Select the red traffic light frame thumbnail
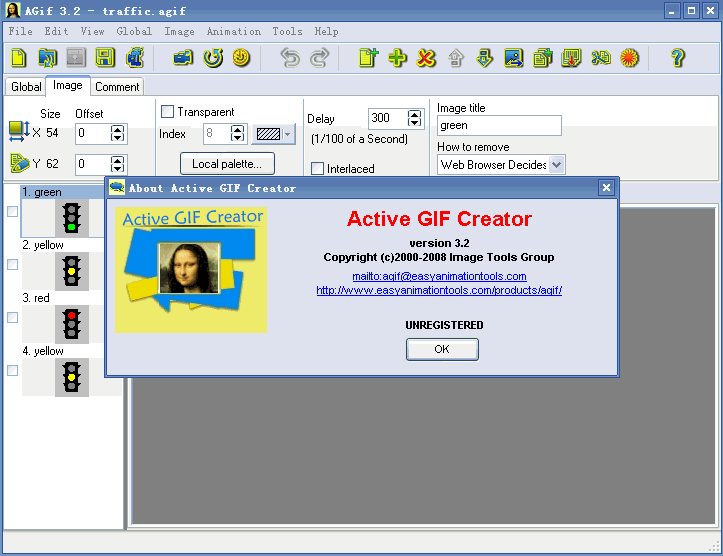This screenshot has width=723, height=556. point(72,324)
